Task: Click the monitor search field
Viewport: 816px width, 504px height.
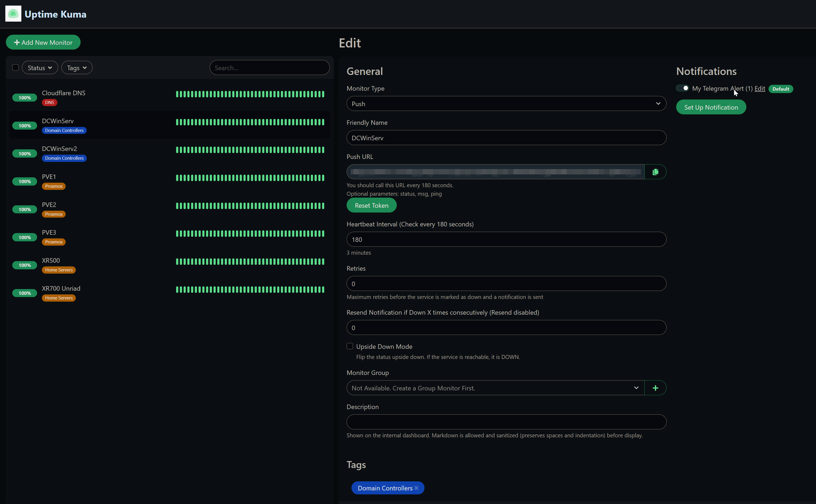Action: [x=269, y=67]
